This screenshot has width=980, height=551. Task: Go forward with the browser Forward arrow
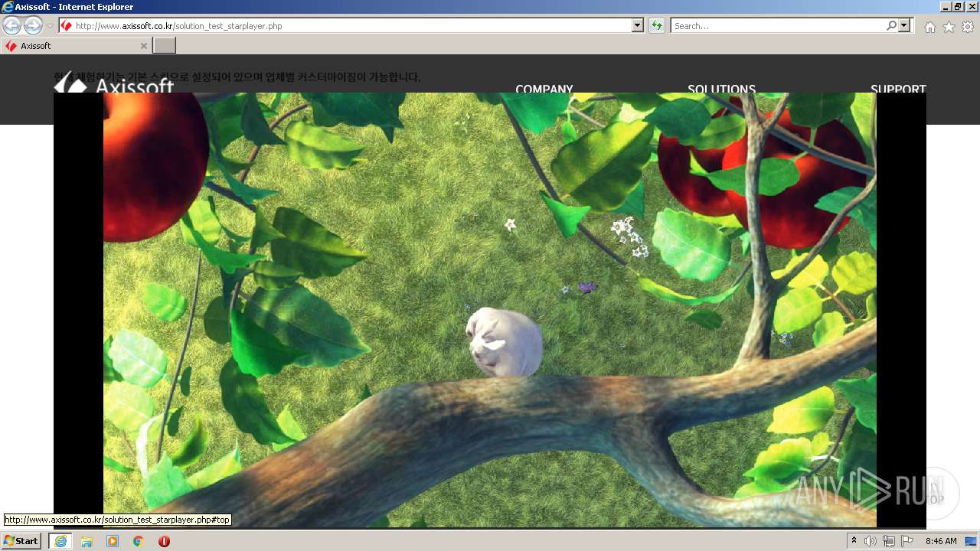pos(33,26)
